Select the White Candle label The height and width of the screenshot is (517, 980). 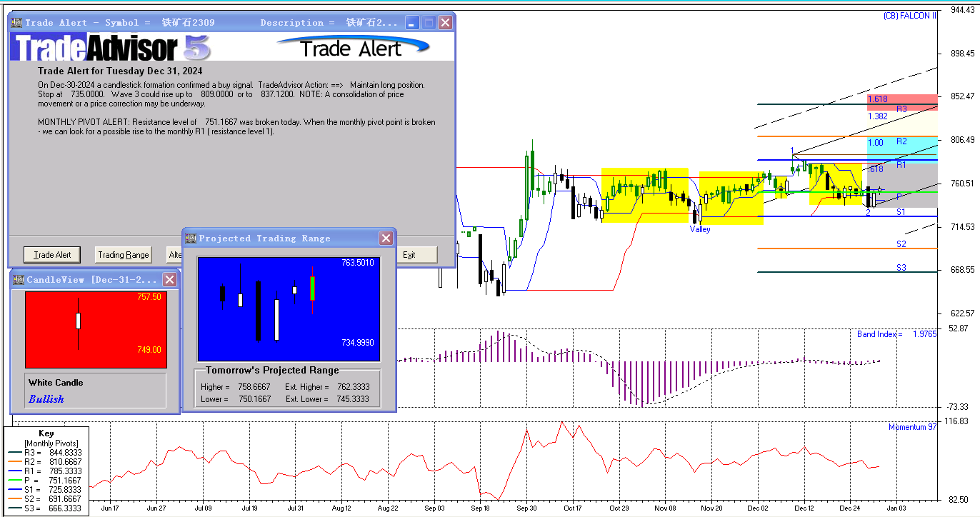point(56,383)
